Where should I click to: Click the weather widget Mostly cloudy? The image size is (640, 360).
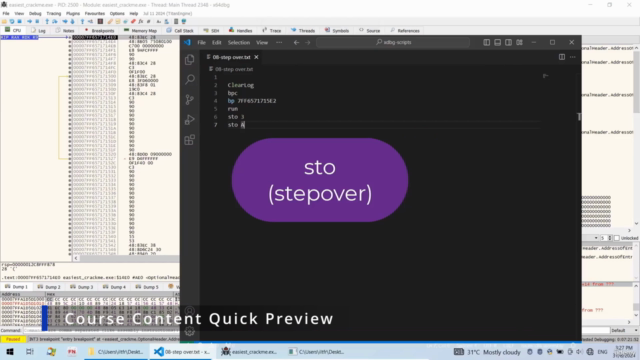pyautogui.click(x=487, y=352)
